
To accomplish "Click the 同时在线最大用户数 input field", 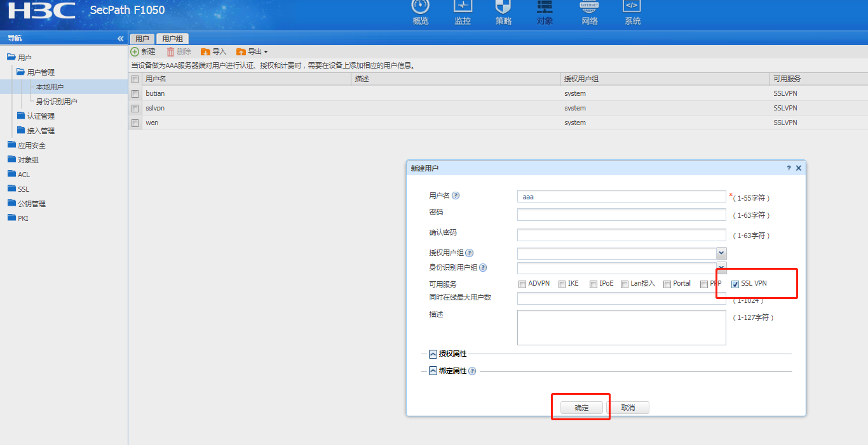I will [621, 298].
